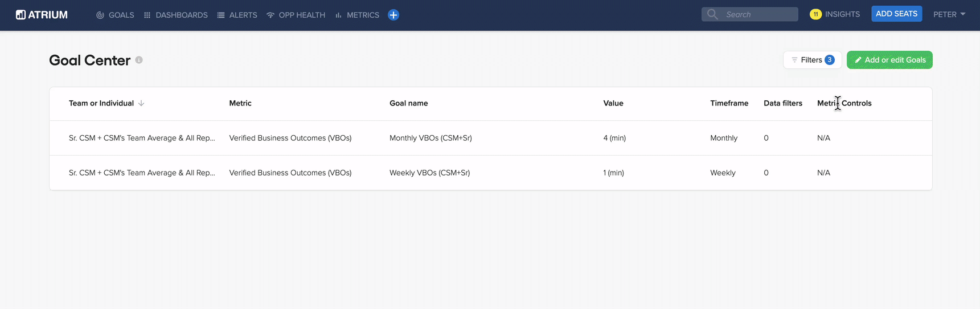Sort by Team or Individual arrow
Viewport: 980px width, 309px height.
point(141,103)
